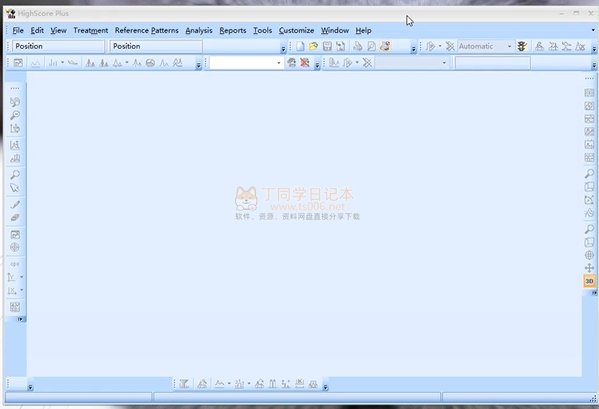Screen dimensions: 599x409
Task: Expand the standard file toolbar overflow chevron
Action: coord(413,49)
